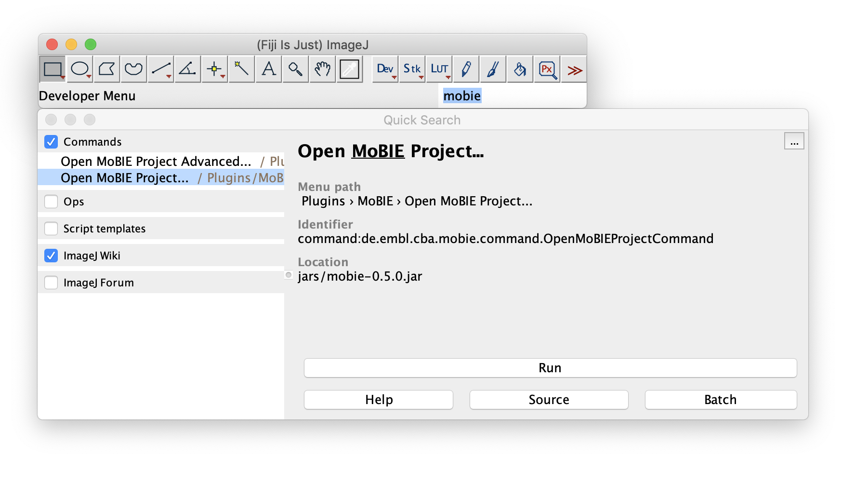This screenshot has height=487, width=868.
Task: Select the Oval selection tool
Action: tap(79, 69)
